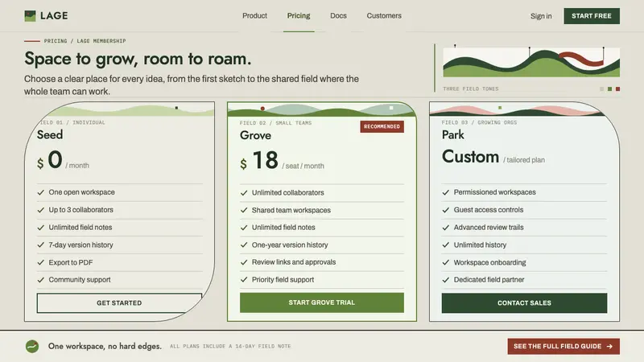
Task: Click the RECOMMENDED badge on Grove
Action: tap(382, 126)
